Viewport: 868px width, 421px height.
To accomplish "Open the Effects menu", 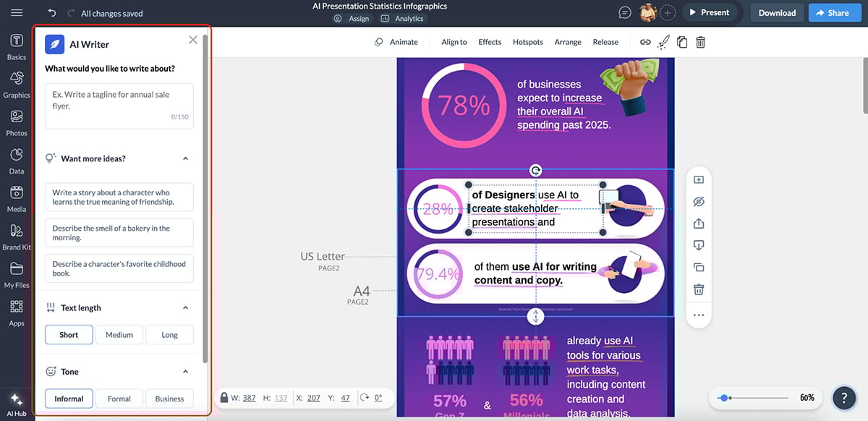I will pos(489,42).
